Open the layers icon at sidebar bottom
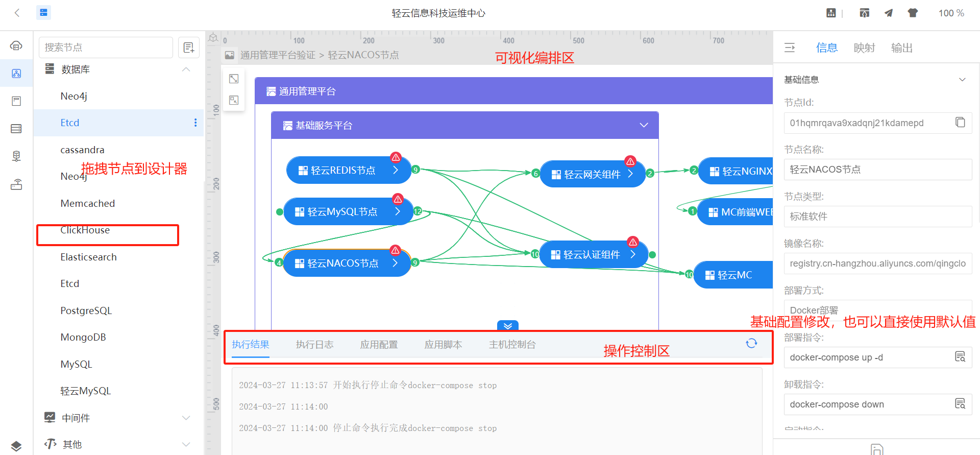980x455 pixels. click(x=16, y=446)
